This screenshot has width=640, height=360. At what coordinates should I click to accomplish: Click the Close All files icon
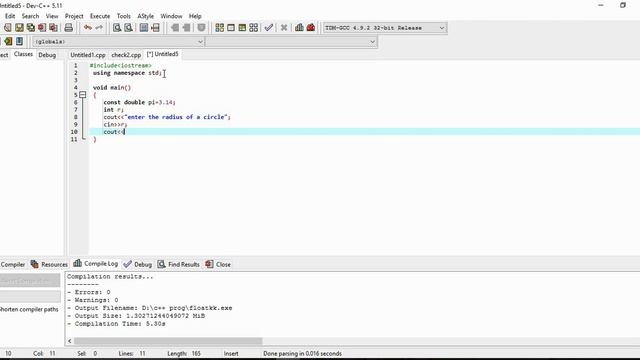tap(53, 28)
